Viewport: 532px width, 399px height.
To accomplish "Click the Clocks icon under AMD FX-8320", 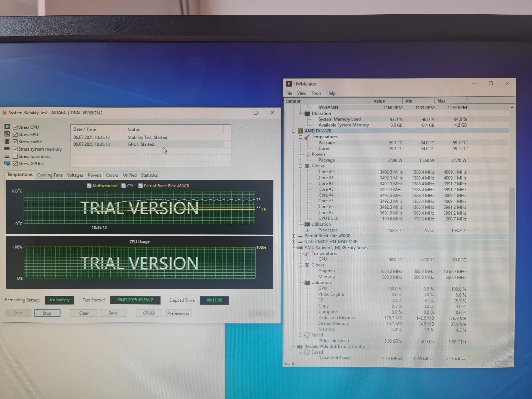I will (307, 166).
